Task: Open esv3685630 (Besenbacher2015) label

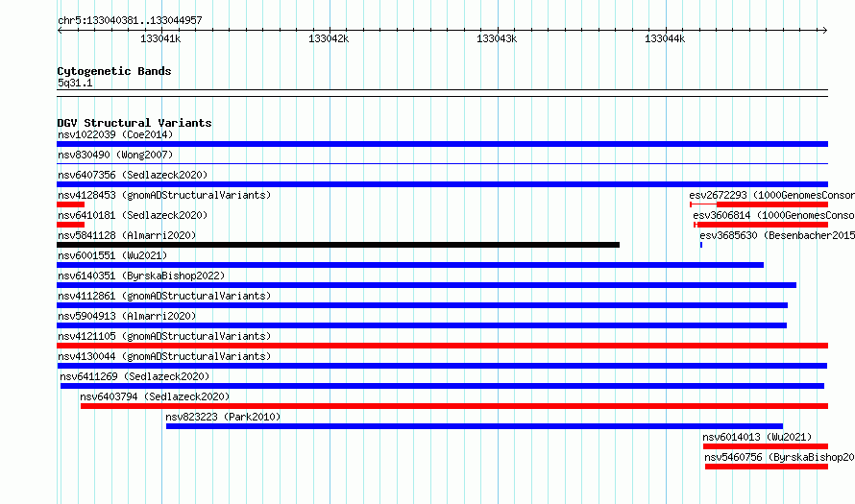Action: 777,235
